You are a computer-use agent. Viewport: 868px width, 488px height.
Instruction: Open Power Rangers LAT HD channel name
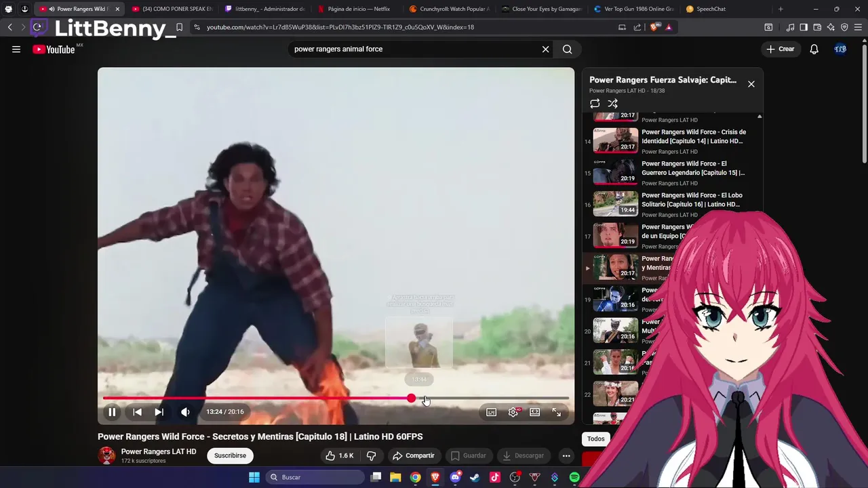pos(159,451)
